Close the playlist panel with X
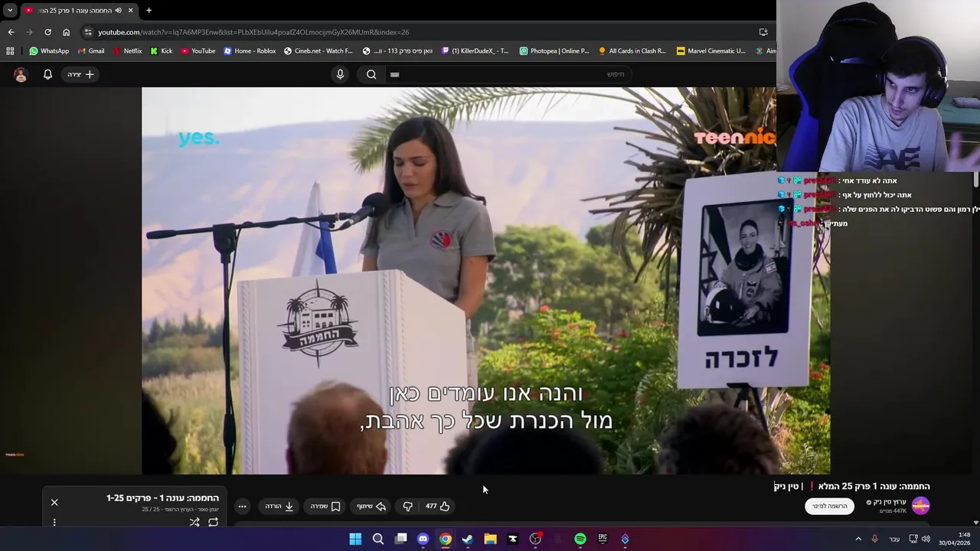 [54, 502]
